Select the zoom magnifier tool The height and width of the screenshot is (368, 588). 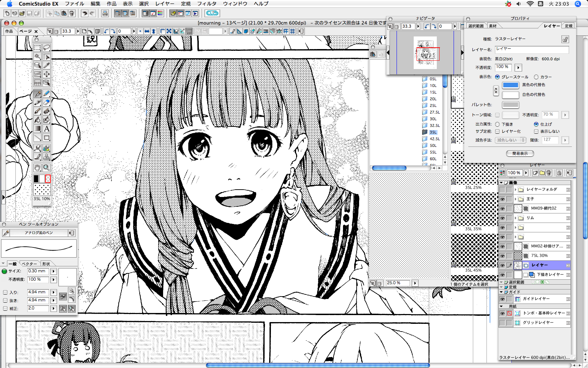click(x=46, y=168)
